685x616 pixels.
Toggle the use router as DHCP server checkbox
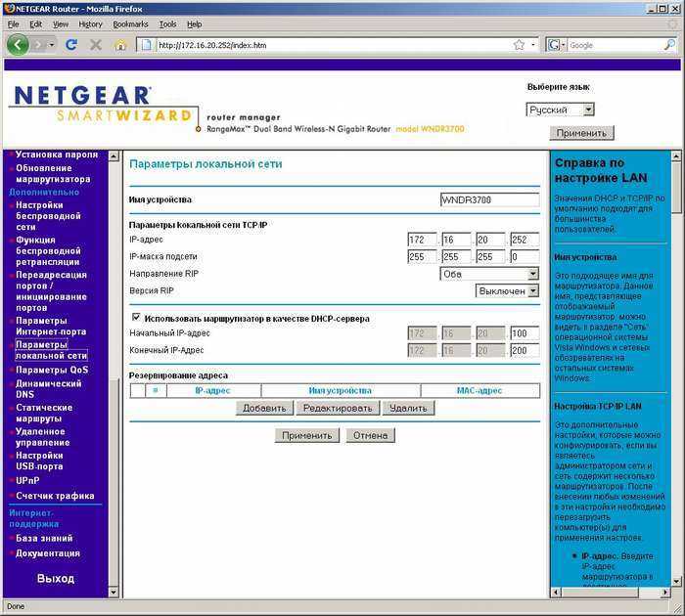tap(136, 317)
